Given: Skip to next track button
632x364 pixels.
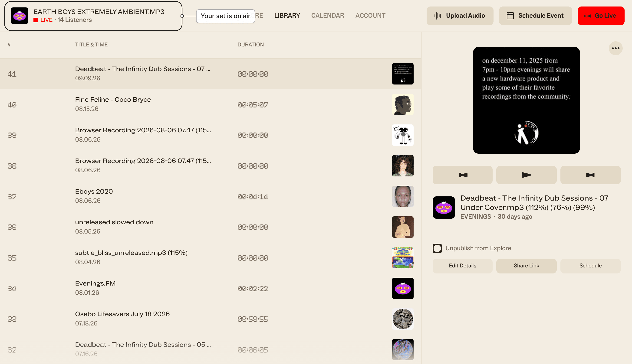Looking at the screenshot, I should coord(590,175).
